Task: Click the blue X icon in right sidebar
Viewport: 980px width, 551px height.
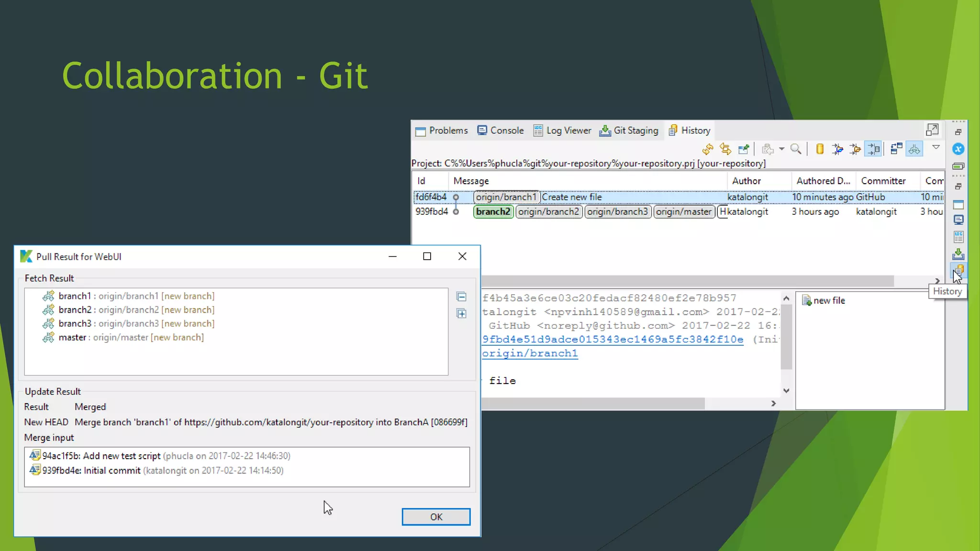Action: click(x=958, y=149)
